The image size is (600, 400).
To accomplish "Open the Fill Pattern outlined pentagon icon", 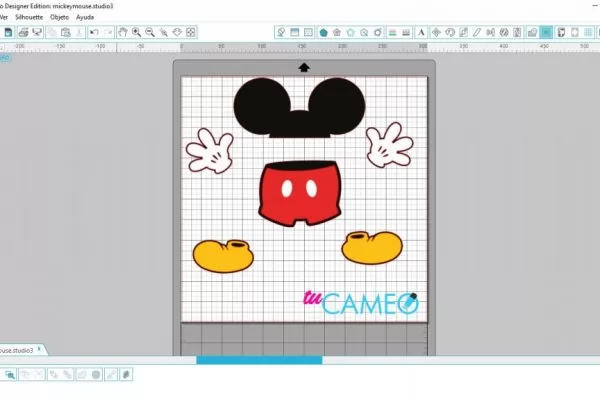I will [x=351, y=33].
